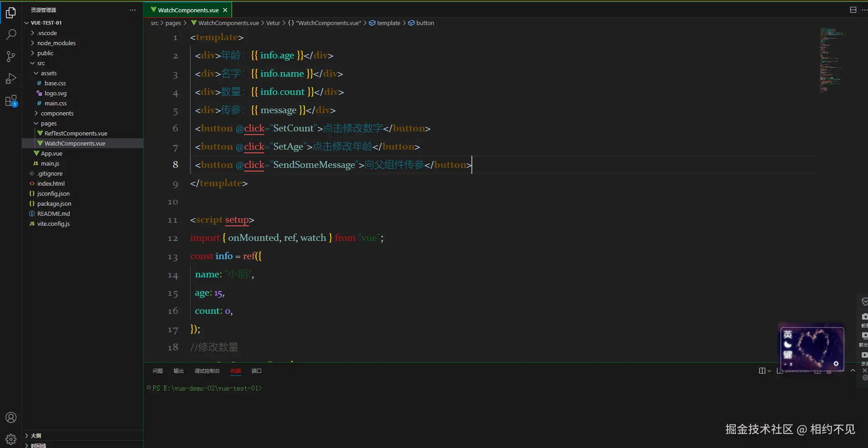Open the Manage gear in activity bar

click(x=11, y=439)
